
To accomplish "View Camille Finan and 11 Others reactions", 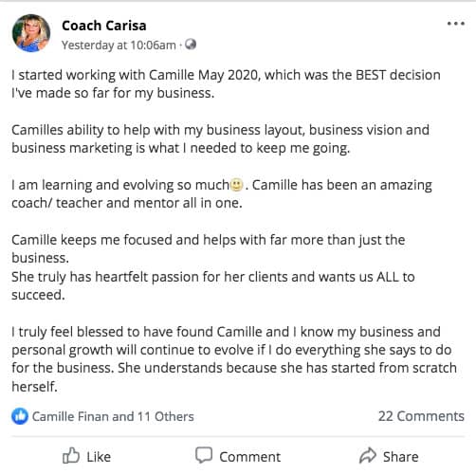I will click(113, 416).
